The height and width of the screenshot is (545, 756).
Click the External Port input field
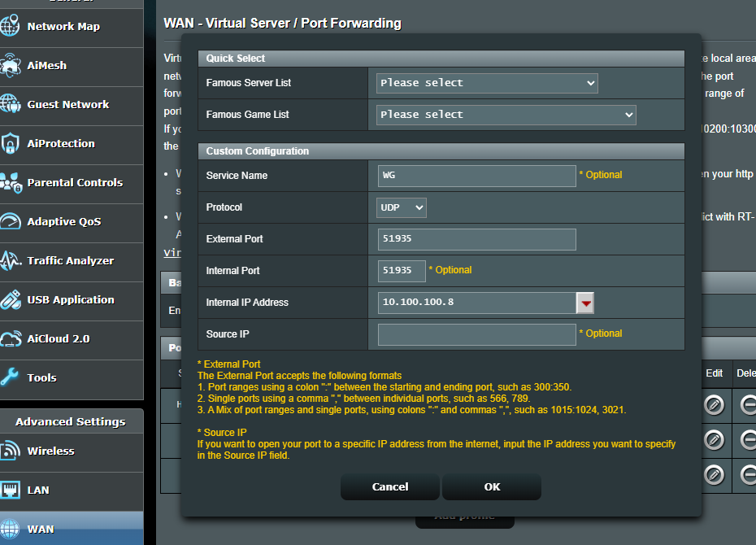point(477,239)
